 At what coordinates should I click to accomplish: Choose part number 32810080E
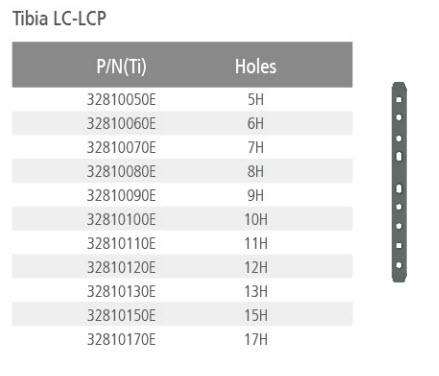tap(121, 172)
